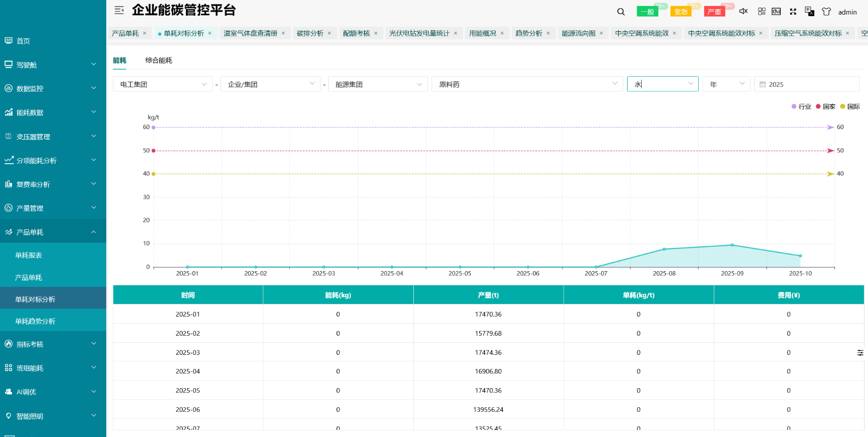Click the red 严重 alarm button
Screen dimensions: 868x437
714,12
